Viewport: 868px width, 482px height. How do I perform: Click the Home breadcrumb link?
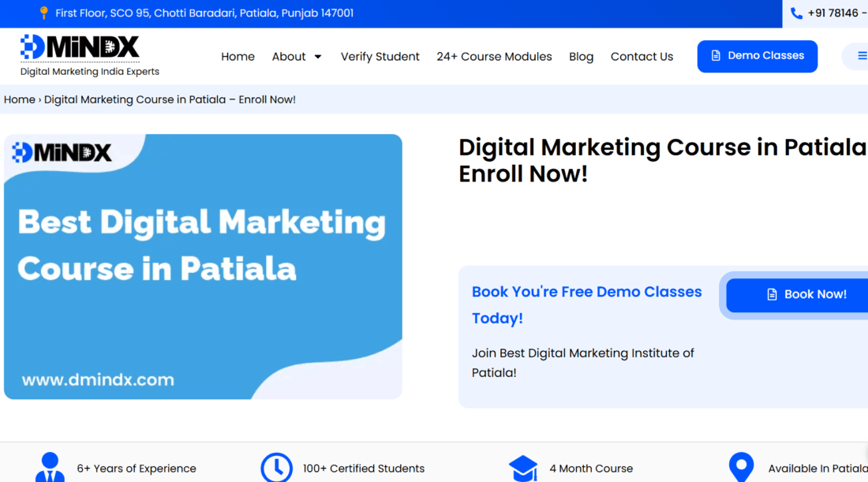[x=20, y=99]
